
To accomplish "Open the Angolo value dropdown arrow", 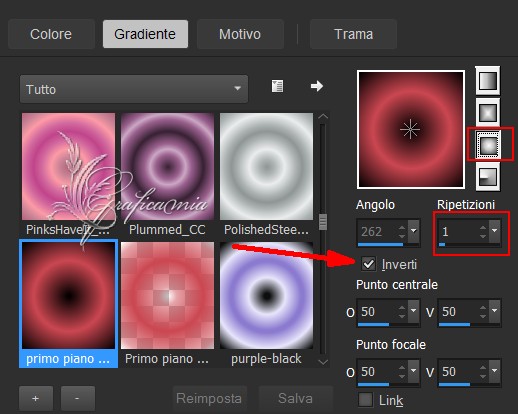I will pos(414,230).
